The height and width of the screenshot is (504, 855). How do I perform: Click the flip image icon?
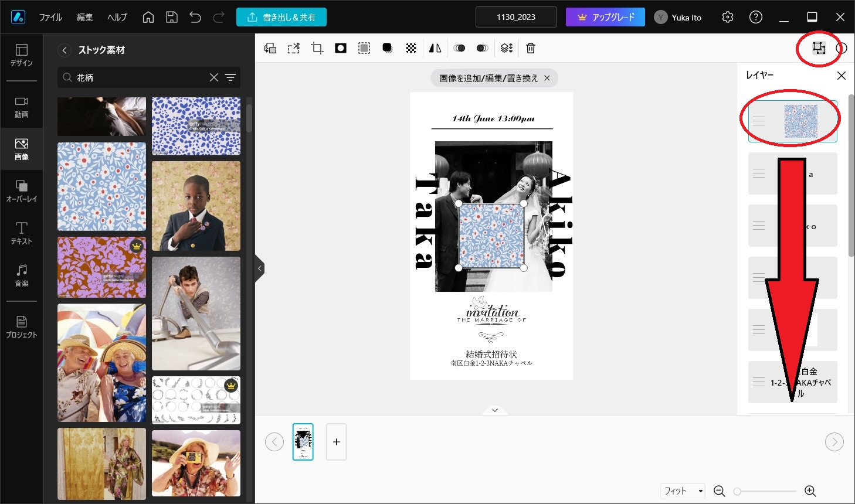pos(435,49)
